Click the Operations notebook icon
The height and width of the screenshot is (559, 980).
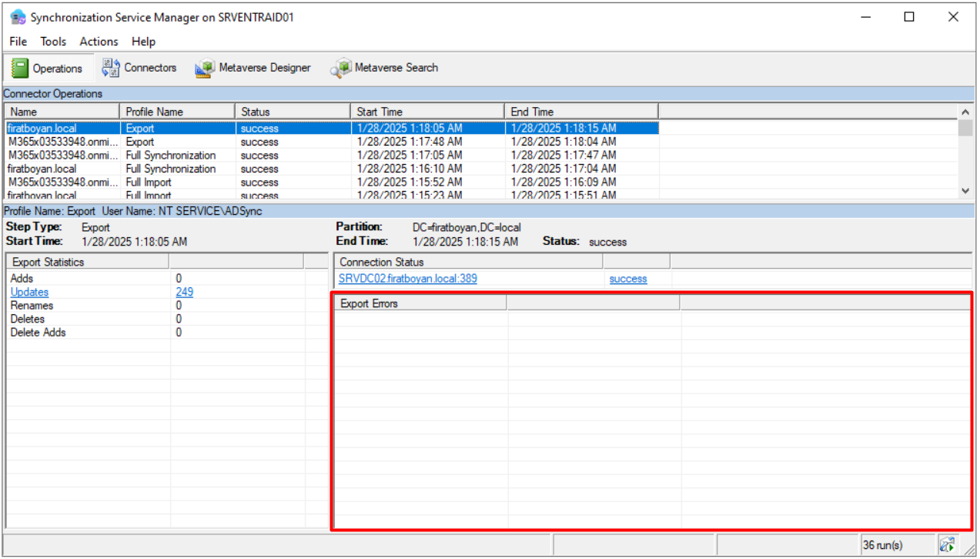click(x=20, y=69)
